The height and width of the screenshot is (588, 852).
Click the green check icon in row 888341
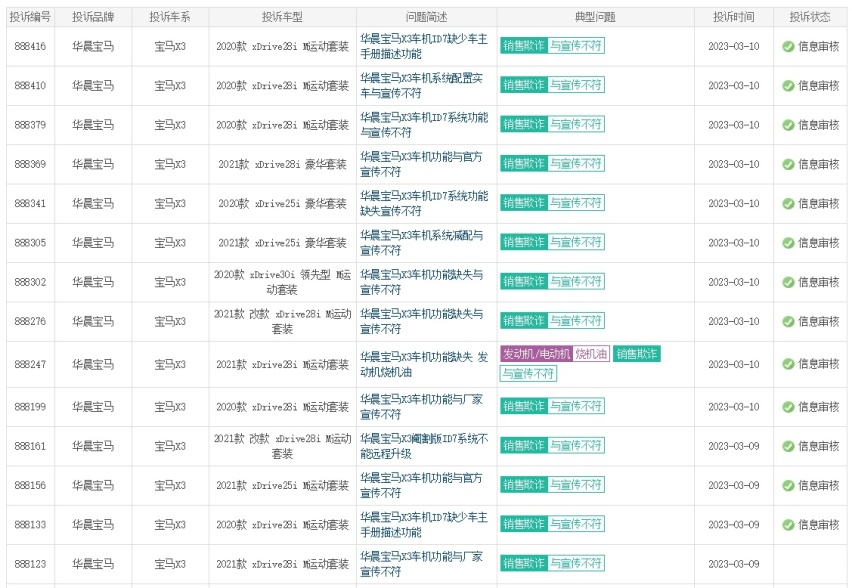pos(788,204)
